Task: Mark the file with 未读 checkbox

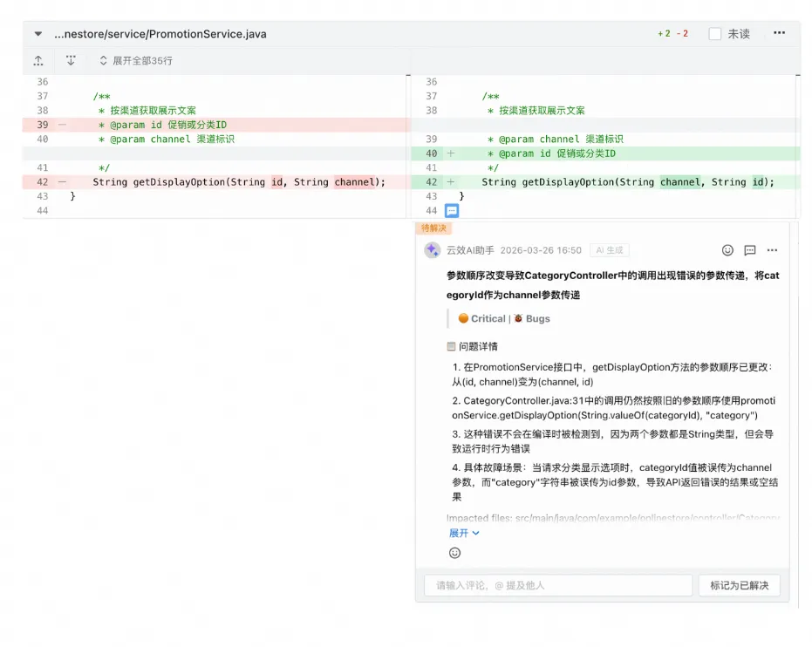Action: pos(714,34)
